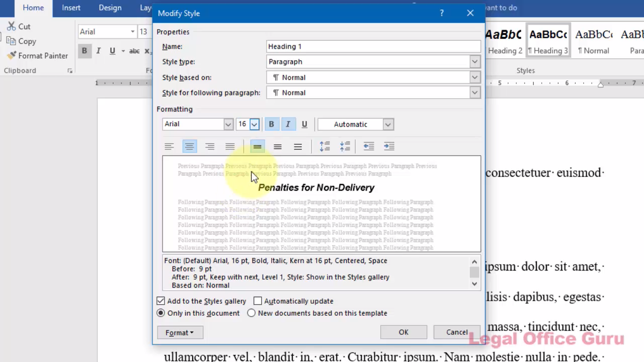Toggle Italic in the ribbon
The height and width of the screenshot is (362, 644).
tap(98, 51)
